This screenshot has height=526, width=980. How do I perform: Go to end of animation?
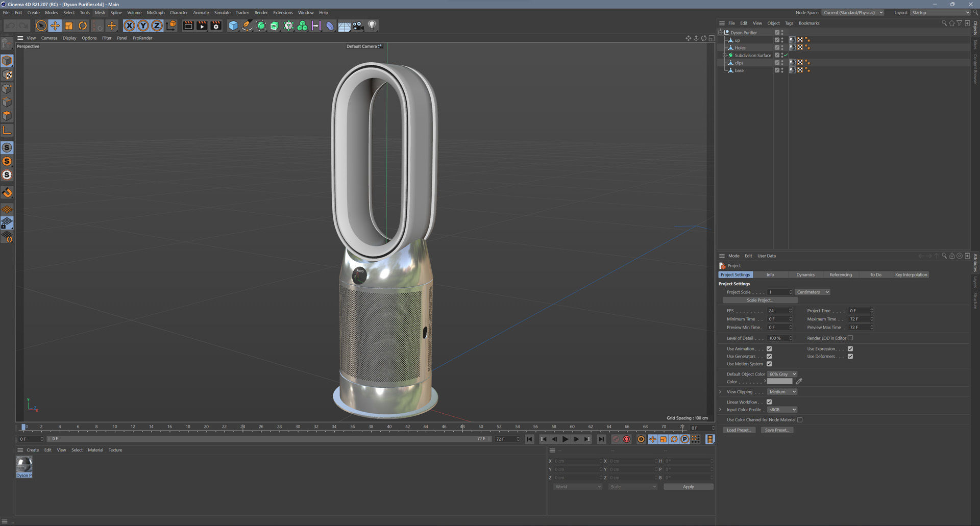pos(601,439)
